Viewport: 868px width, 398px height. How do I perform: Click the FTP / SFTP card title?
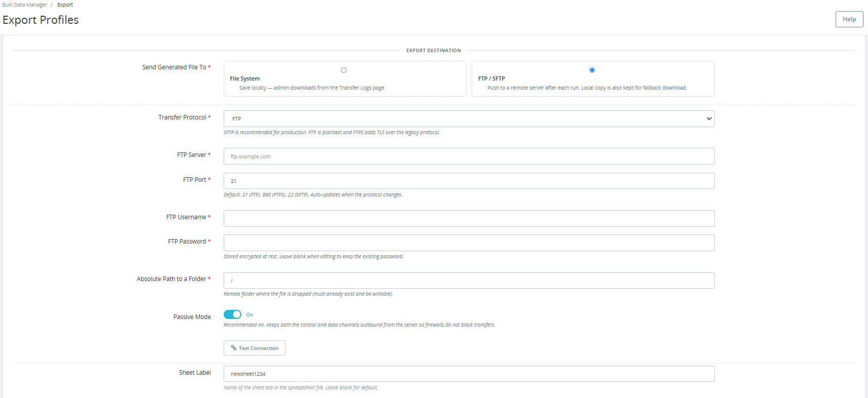tap(491, 78)
